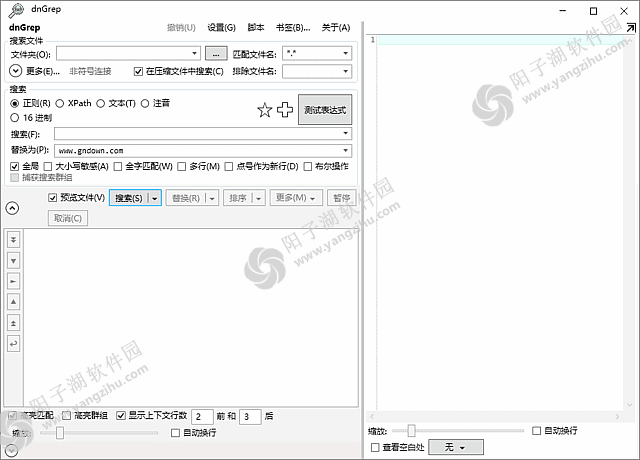Select the Regex (正则) radio button
The width and height of the screenshot is (640, 460).
(x=15, y=103)
